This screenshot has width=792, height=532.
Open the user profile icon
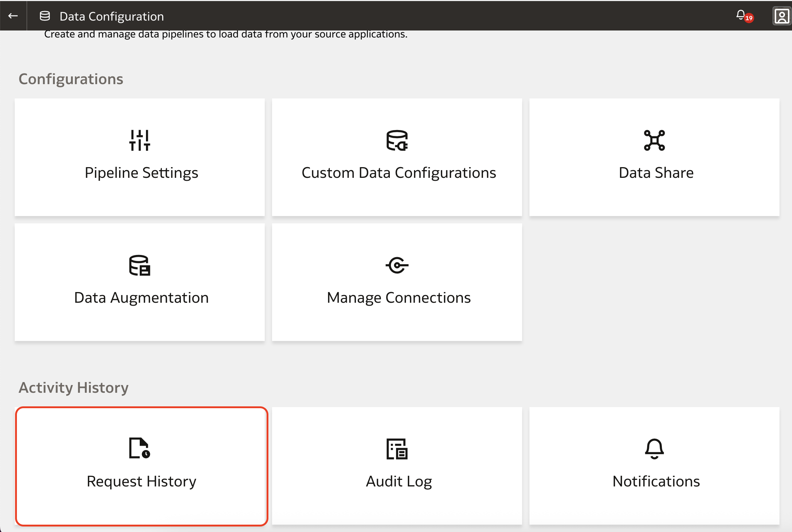(781, 16)
